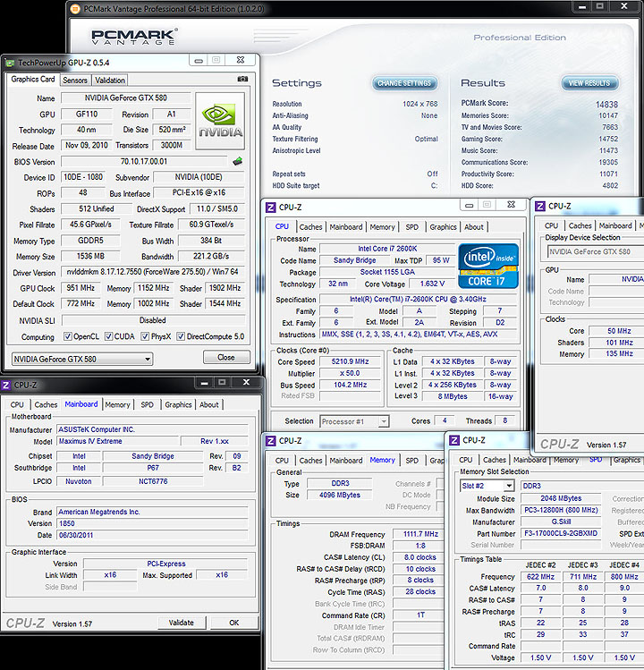Click the PCMark Vantage logo
Image resolution: width=644 pixels, height=670 pixels.
click(134, 37)
